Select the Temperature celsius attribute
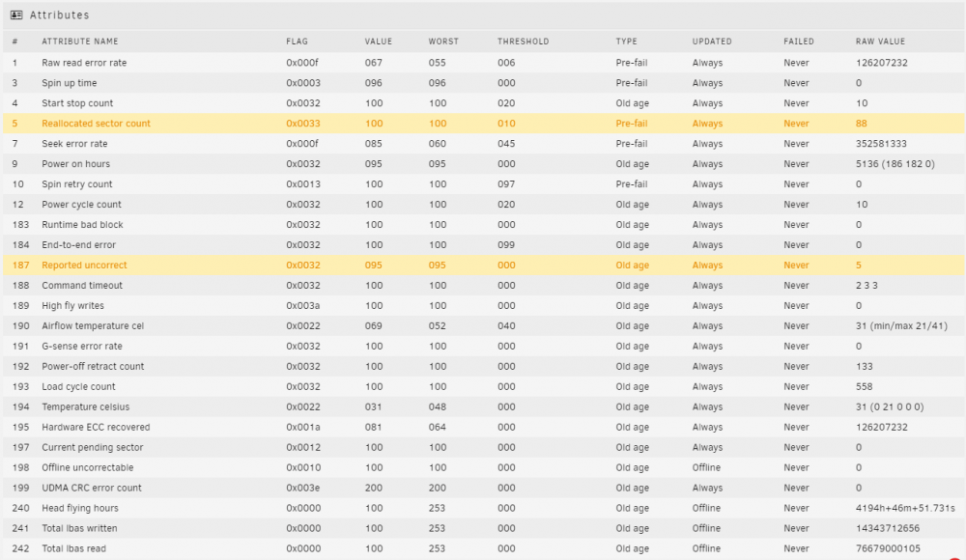Viewport: 966px width, 560px height. coord(86,406)
